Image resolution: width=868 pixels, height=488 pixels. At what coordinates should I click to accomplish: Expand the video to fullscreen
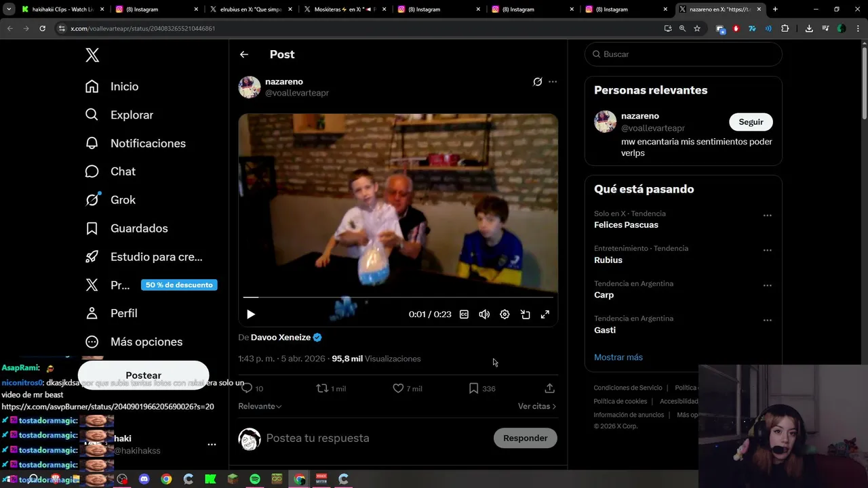click(545, 314)
